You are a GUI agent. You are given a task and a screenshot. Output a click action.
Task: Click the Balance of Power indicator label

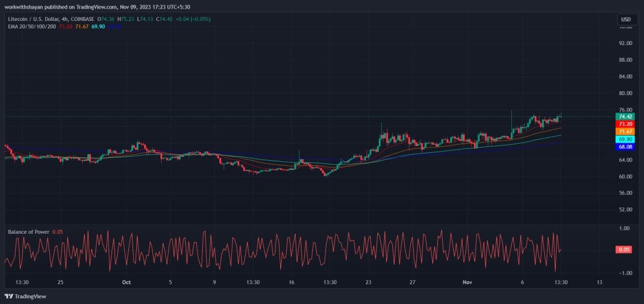[28, 232]
